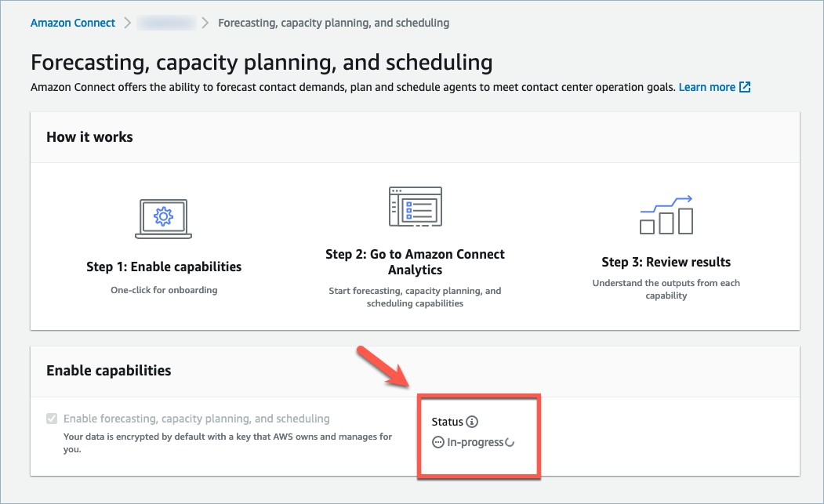Click the Step 3 bar chart icon
Screen dimensions: 824x504
tap(666, 216)
